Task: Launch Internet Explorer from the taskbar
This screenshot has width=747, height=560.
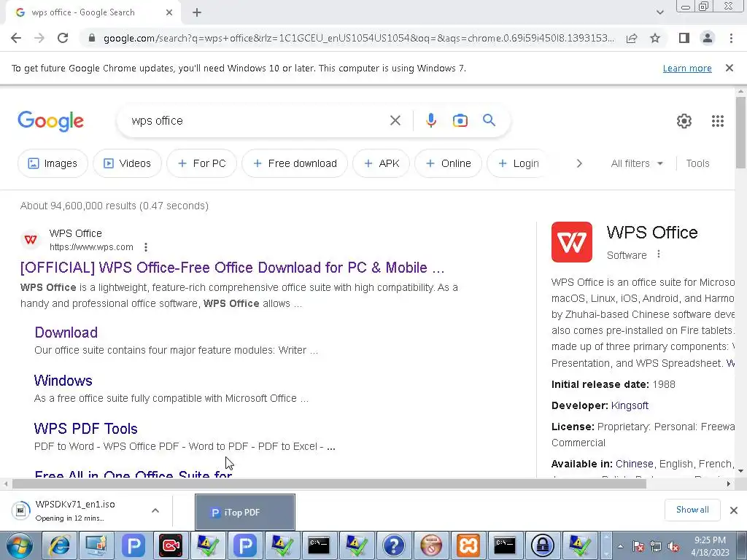Action: click(59, 545)
